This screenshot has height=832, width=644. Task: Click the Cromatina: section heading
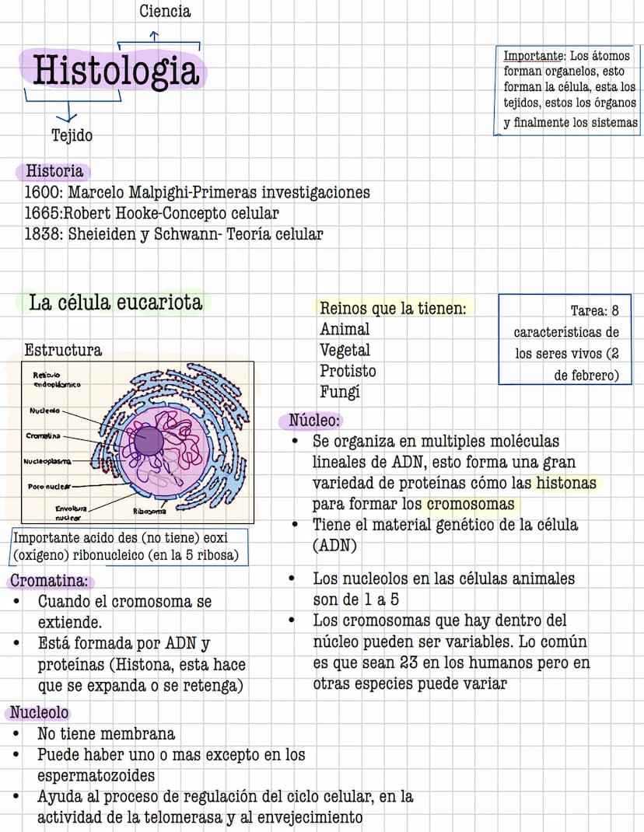[49, 581]
